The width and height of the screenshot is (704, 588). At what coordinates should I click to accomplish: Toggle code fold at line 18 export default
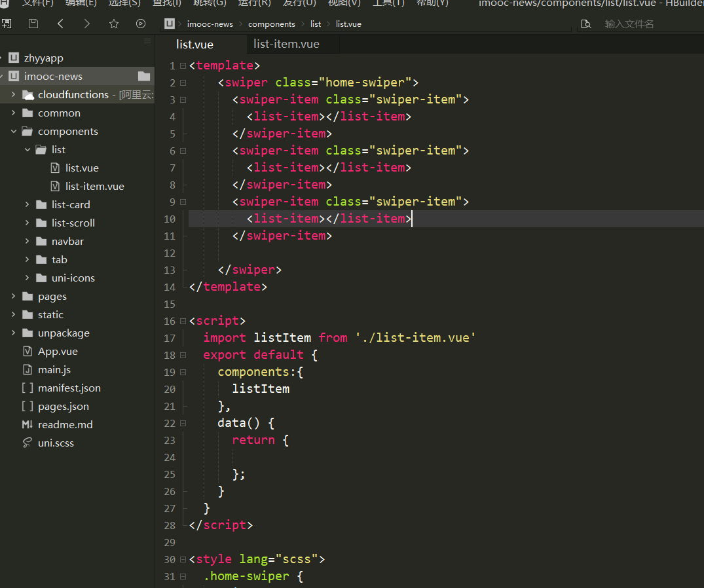[183, 356]
